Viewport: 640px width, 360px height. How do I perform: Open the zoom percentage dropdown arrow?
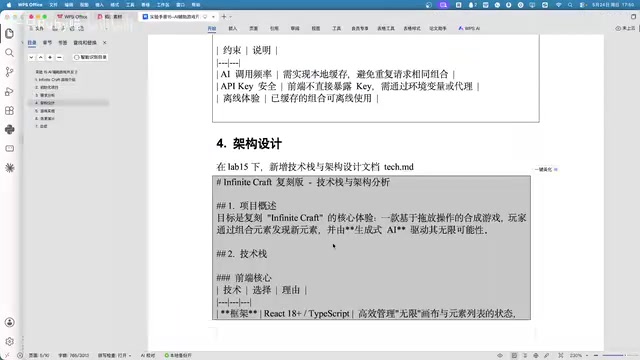pyautogui.click(x=587, y=356)
